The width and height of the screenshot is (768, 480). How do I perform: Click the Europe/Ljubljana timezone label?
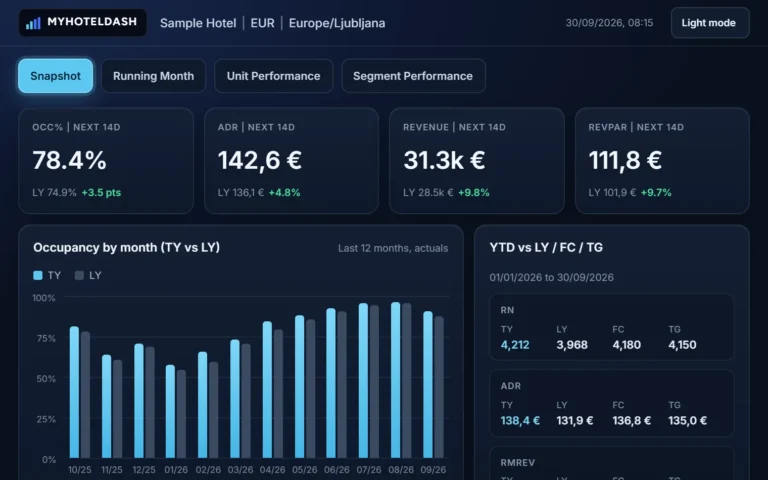tap(337, 23)
